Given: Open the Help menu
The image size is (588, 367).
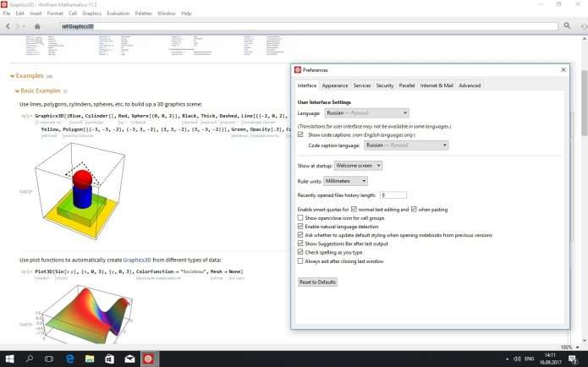Looking at the screenshot, I should coord(186,14).
